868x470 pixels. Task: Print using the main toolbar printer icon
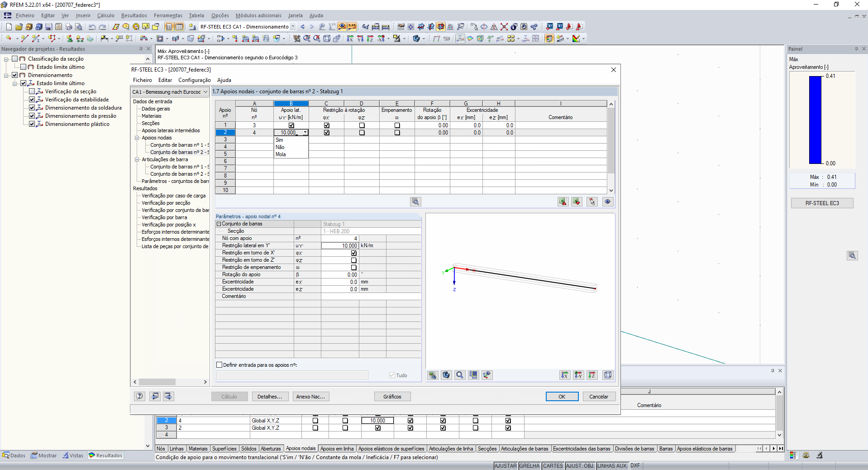coord(68,27)
